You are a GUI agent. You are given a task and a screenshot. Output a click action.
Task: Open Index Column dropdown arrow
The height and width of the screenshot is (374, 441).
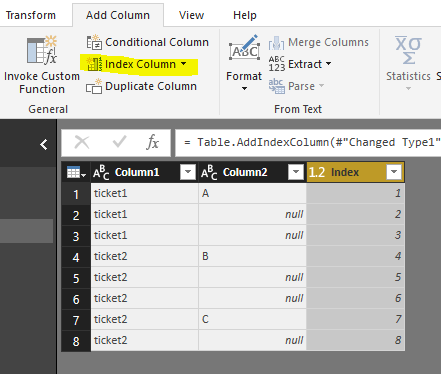(x=184, y=63)
